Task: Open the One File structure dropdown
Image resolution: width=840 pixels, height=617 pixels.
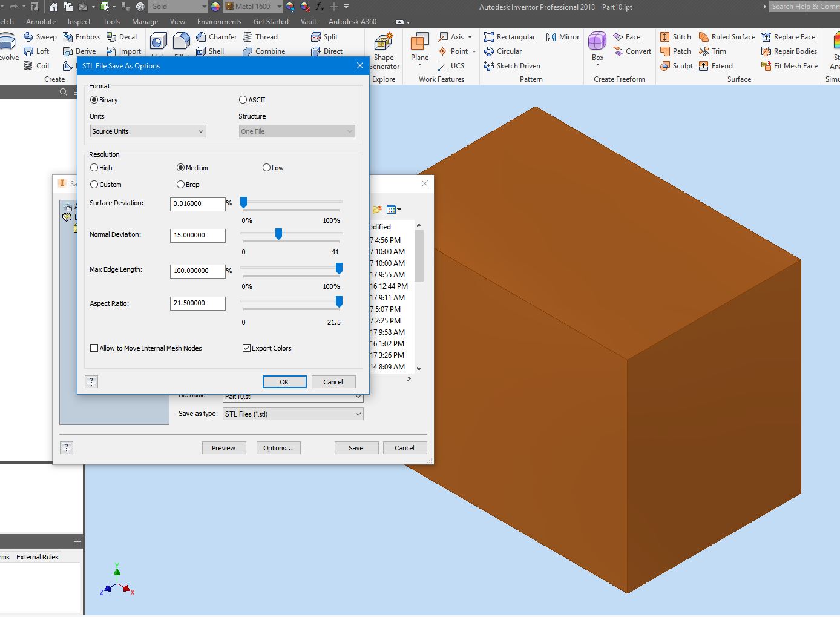Action: point(297,131)
